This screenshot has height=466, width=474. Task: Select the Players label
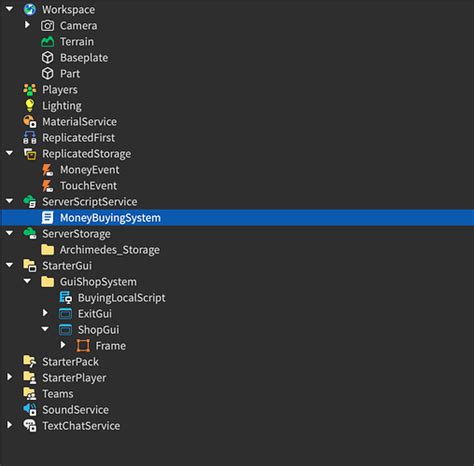tap(60, 90)
